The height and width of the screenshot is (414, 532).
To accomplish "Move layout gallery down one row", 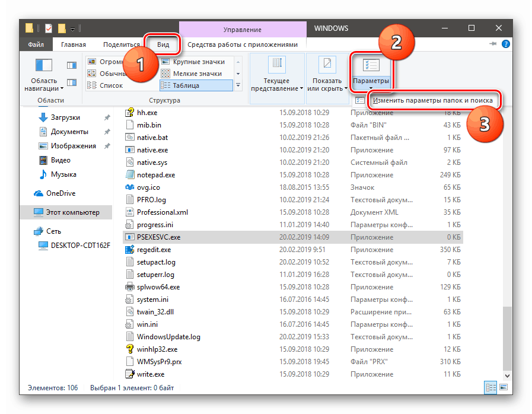I will click(238, 74).
